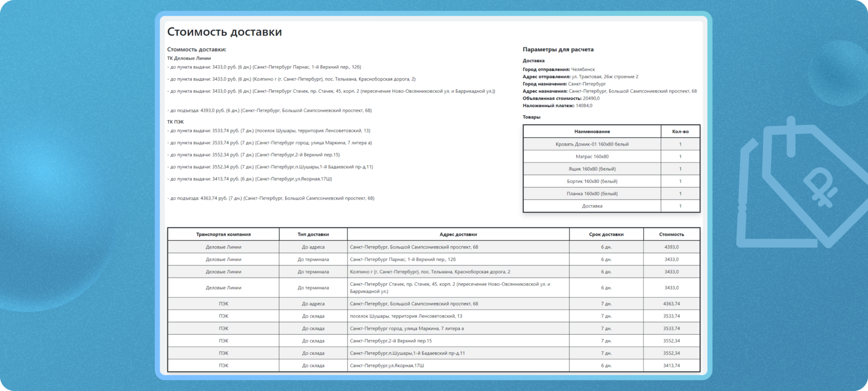Click the "Наименование" column header

(592, 132)
